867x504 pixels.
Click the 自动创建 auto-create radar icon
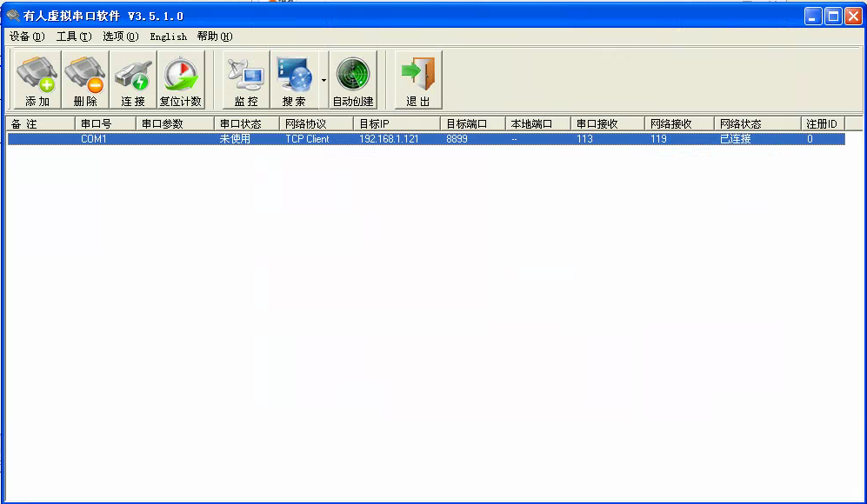tap(353, 80)
